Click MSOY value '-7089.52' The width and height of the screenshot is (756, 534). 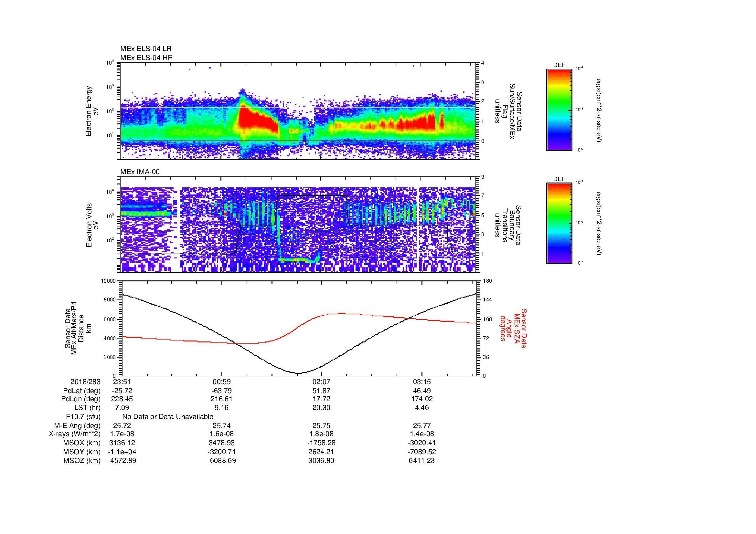click(422, 452)
